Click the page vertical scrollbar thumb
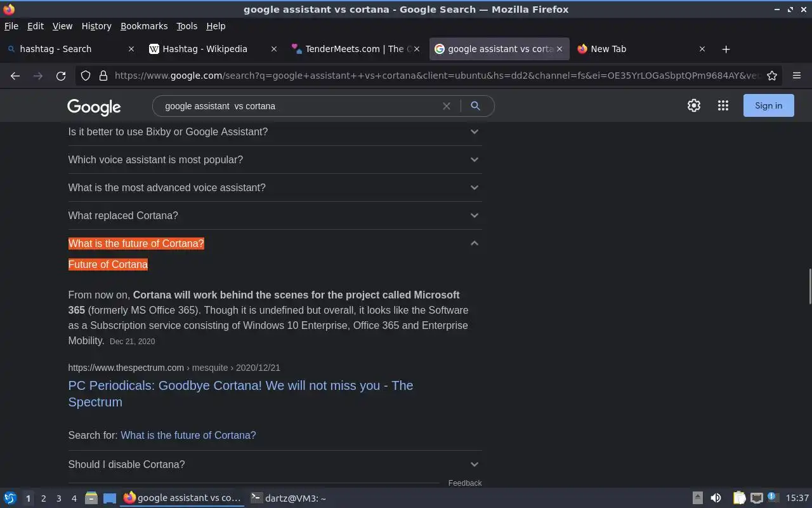The height and width of the screenshot is (508, 812). click(x=809, y=286)
